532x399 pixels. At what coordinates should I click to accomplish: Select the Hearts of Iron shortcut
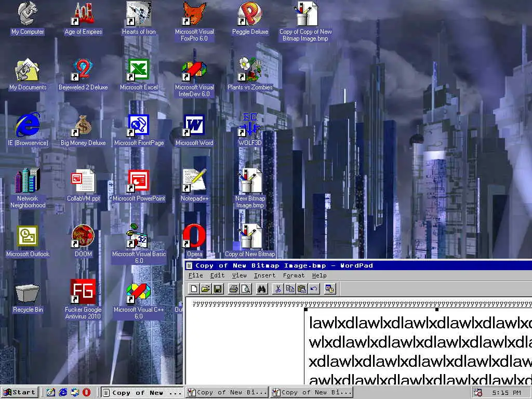[139, 18]
